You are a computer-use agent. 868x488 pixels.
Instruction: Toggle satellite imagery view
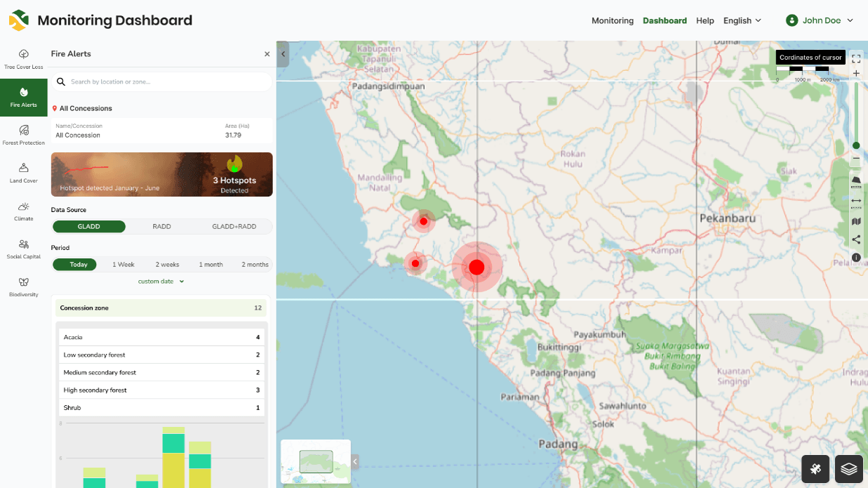815,469
